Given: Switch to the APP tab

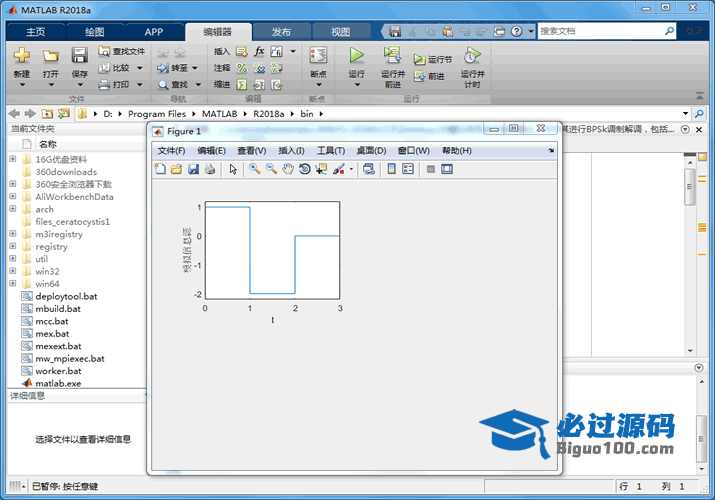Looking at the screenshot, I should coord(154,32).
